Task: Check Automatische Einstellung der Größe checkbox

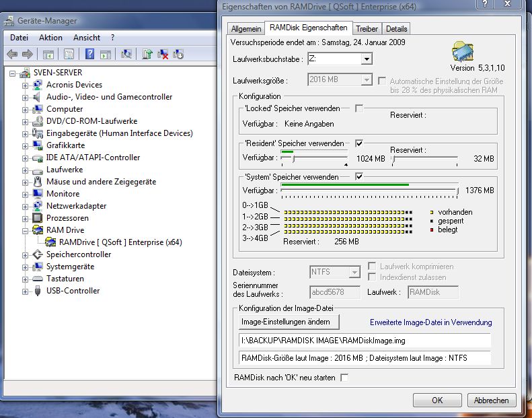Action: click(382, 81)
